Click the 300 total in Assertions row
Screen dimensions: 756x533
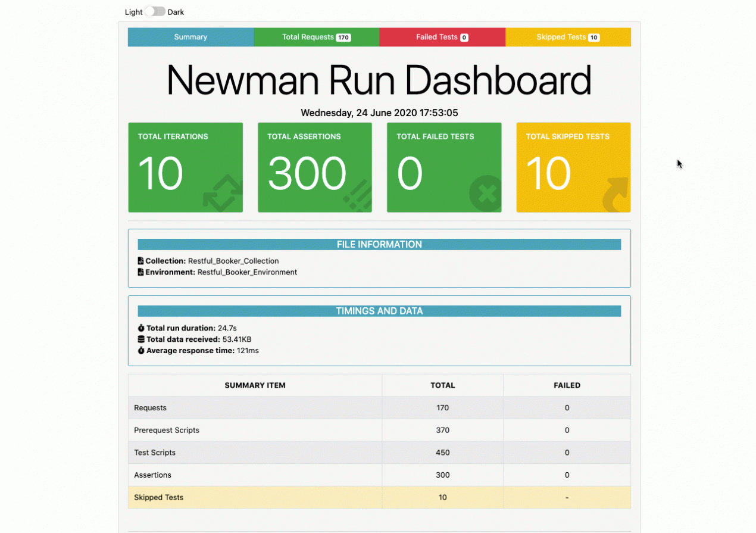click(x=442, y=475)
